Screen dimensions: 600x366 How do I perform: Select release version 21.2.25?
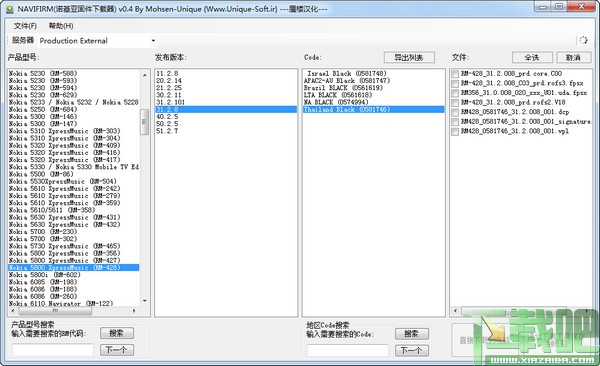click(x=226, y=88)
